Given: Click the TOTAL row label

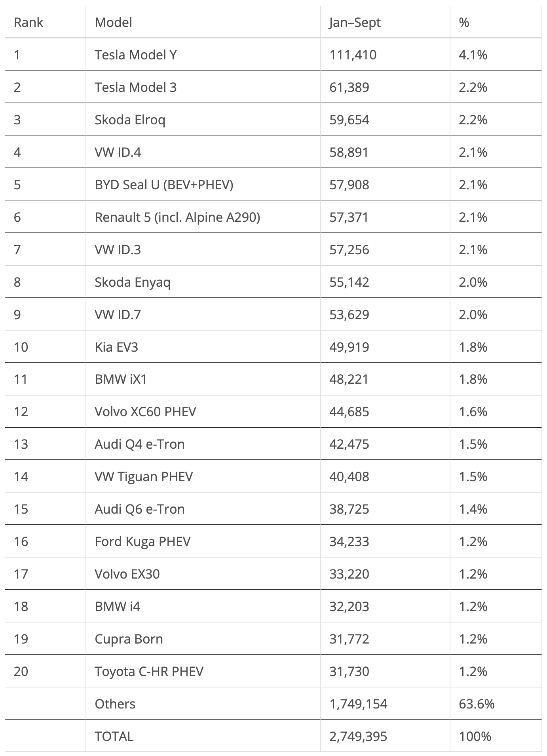Looking at the screenshot, I should (114, 737).
